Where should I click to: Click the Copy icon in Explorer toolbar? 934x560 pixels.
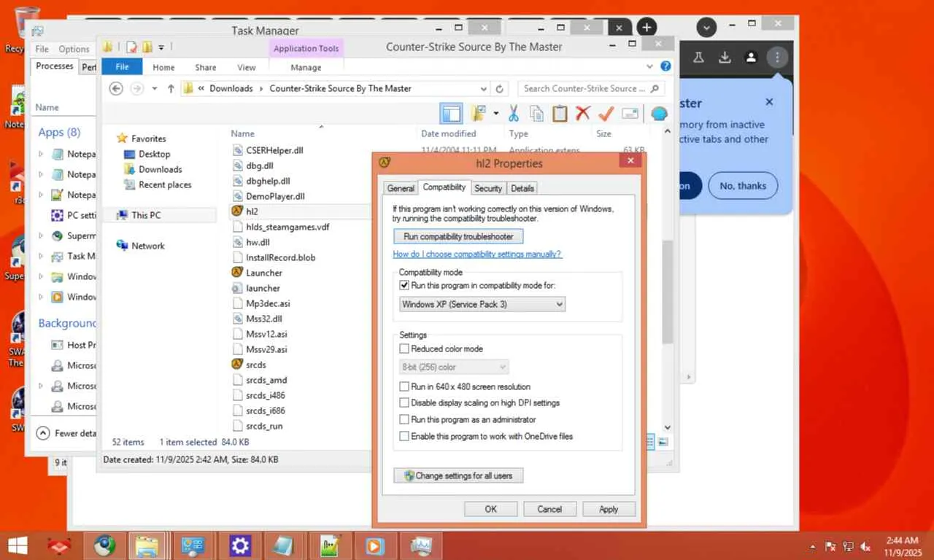(x=537, y=113)
